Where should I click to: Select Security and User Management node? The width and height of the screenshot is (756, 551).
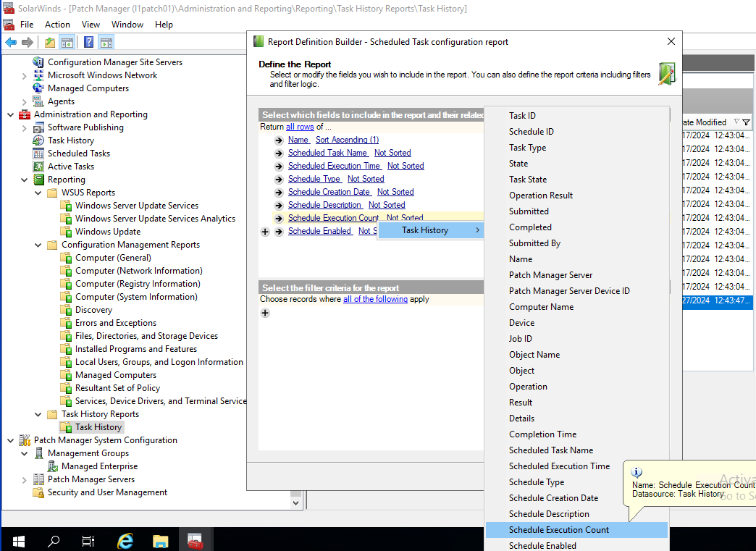click(x=107, y=492)
